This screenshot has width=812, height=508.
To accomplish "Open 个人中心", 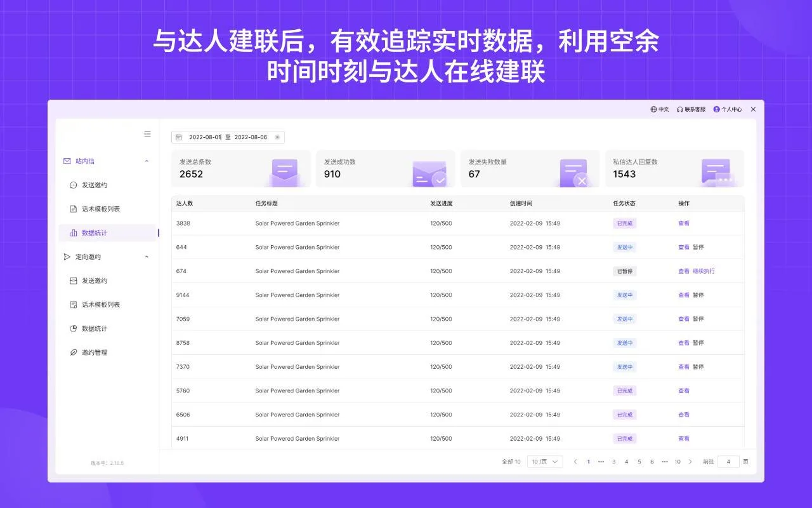I will coord(731,109).
